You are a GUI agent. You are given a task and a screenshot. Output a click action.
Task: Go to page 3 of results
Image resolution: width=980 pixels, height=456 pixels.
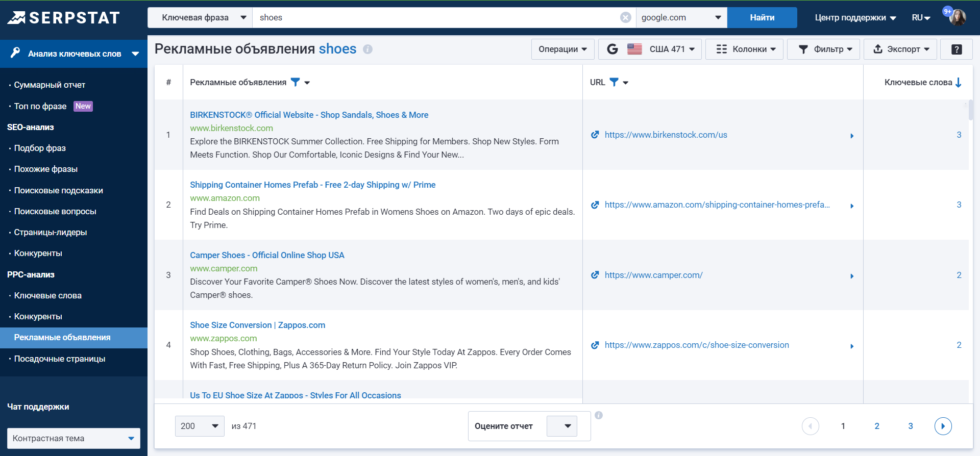click(911, 426)
